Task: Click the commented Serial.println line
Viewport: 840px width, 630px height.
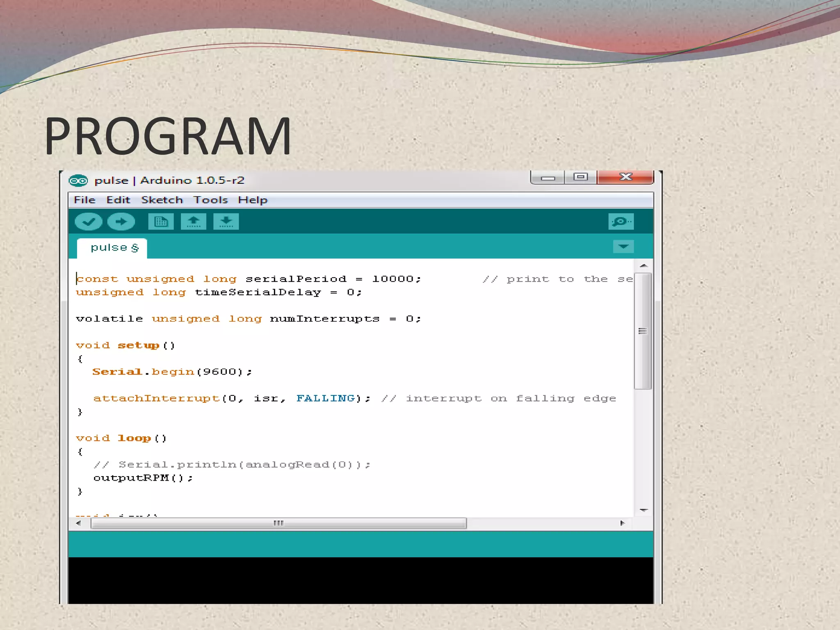Action: [x=232, y=465]
